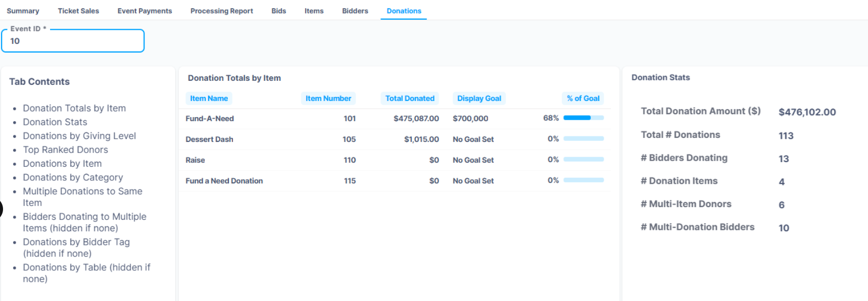868x301 pixels.
Task: Sort by the Item Number column header
Action: point(328,98)
